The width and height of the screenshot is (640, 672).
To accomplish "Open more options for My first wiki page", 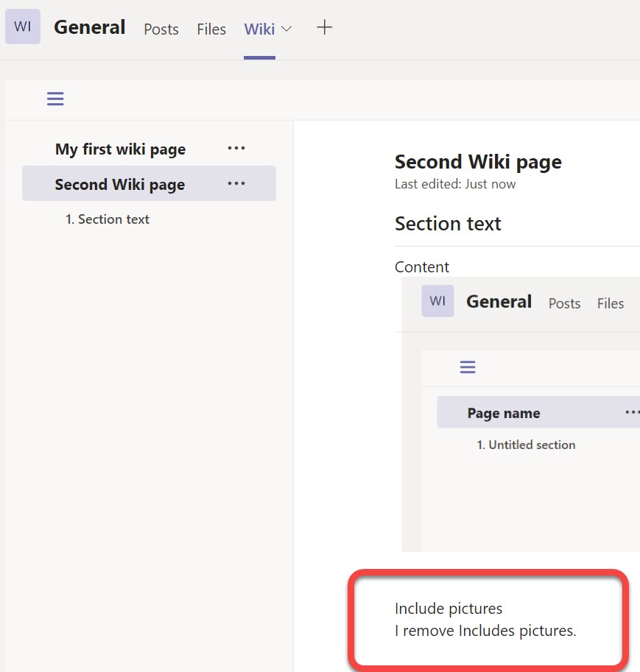I will coord(236,149).
